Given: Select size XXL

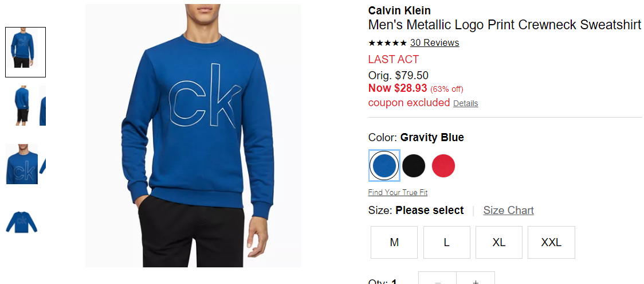Looking at the screenshot, I should coord(551,243).
